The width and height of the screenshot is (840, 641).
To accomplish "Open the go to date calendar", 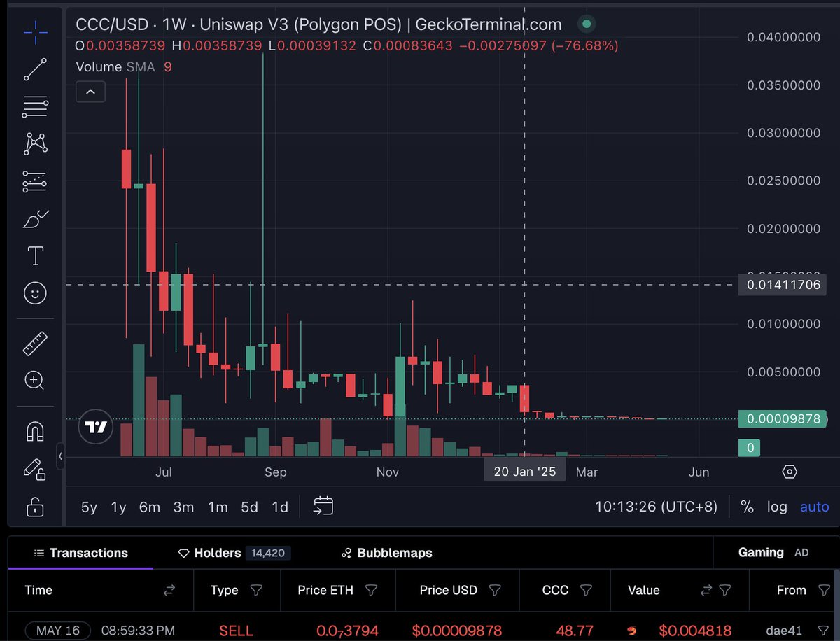I will tap(323, 506).
